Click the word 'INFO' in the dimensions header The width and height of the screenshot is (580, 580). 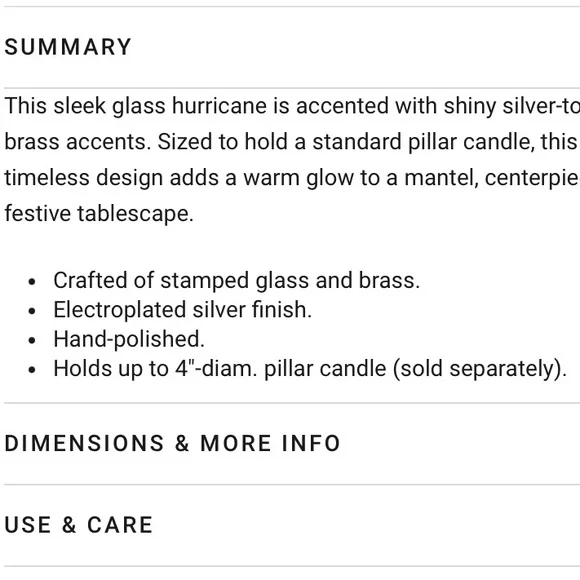click(311, 443)
